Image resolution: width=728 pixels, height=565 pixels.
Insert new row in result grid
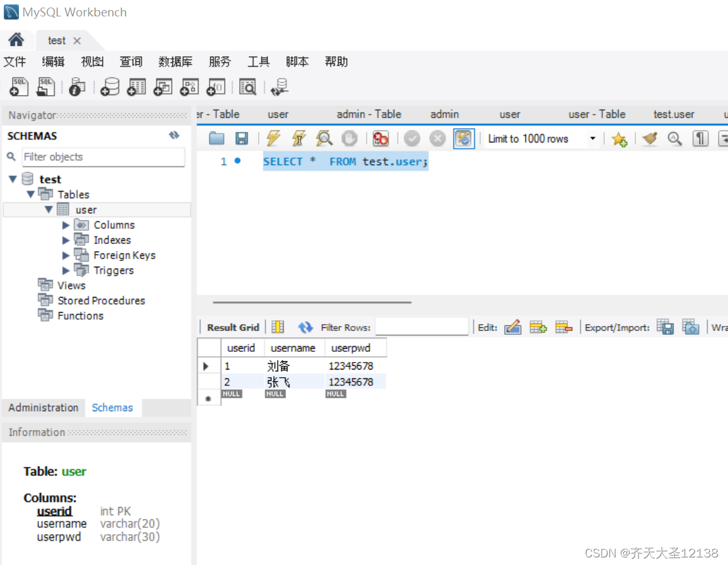(x=539, y=327)
